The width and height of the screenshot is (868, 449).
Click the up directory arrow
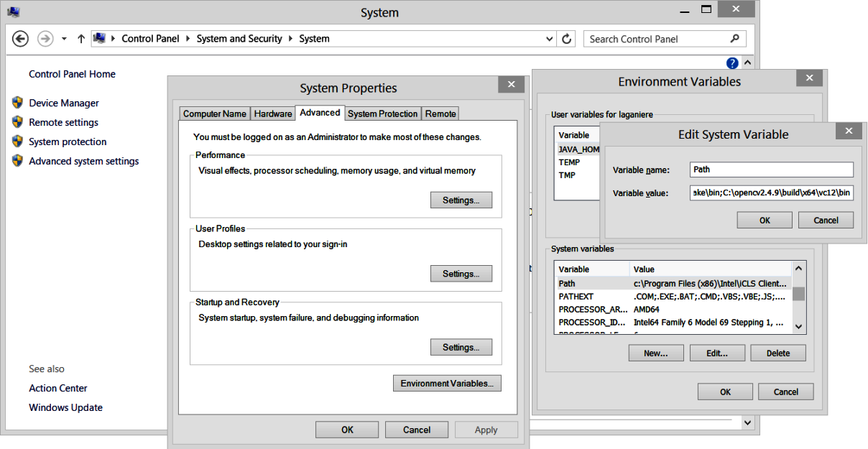point(80,39)
